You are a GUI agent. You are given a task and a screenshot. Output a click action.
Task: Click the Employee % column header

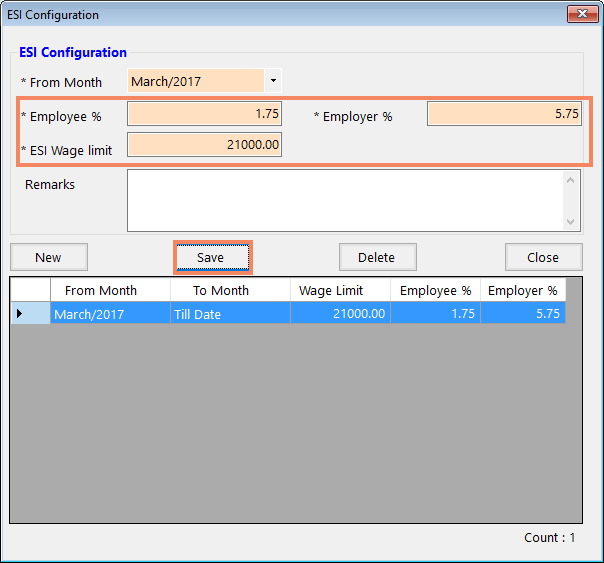pos(435,290)
